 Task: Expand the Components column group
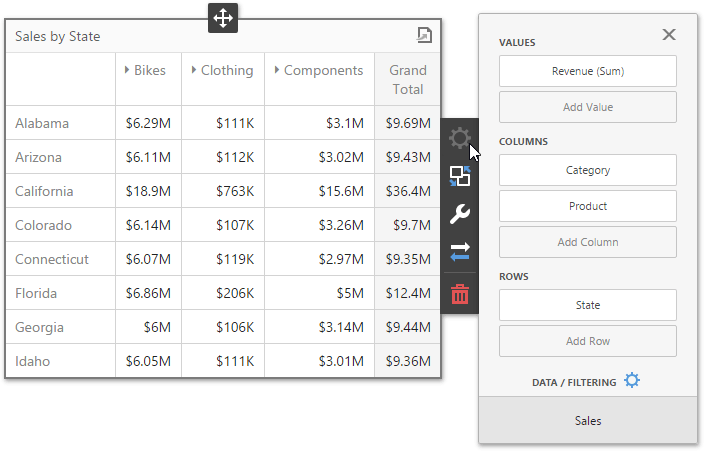pyautogui.click(x=275, y=71)
